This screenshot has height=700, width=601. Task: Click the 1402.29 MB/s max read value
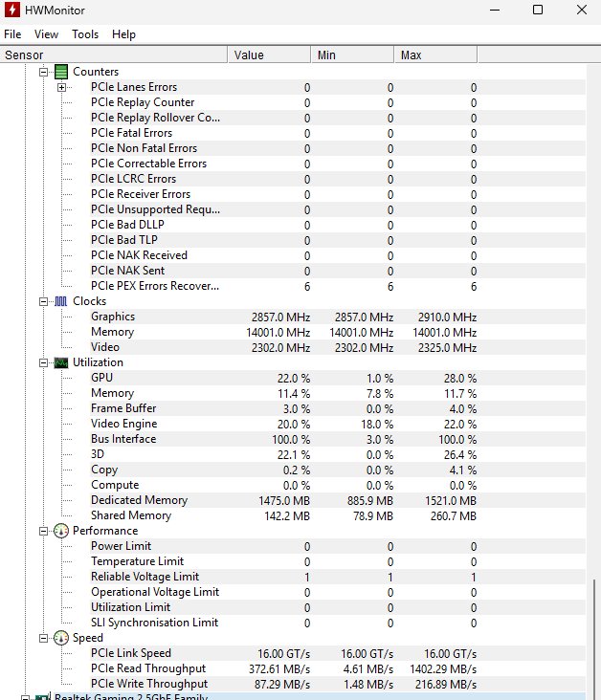pyautogui.click(x=443, y=669)
